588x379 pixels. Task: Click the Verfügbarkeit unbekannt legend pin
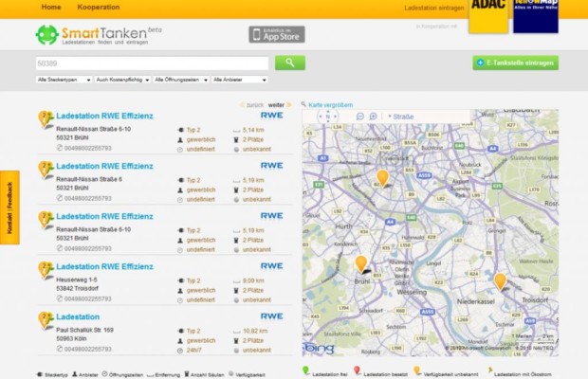tap(416, 370)
